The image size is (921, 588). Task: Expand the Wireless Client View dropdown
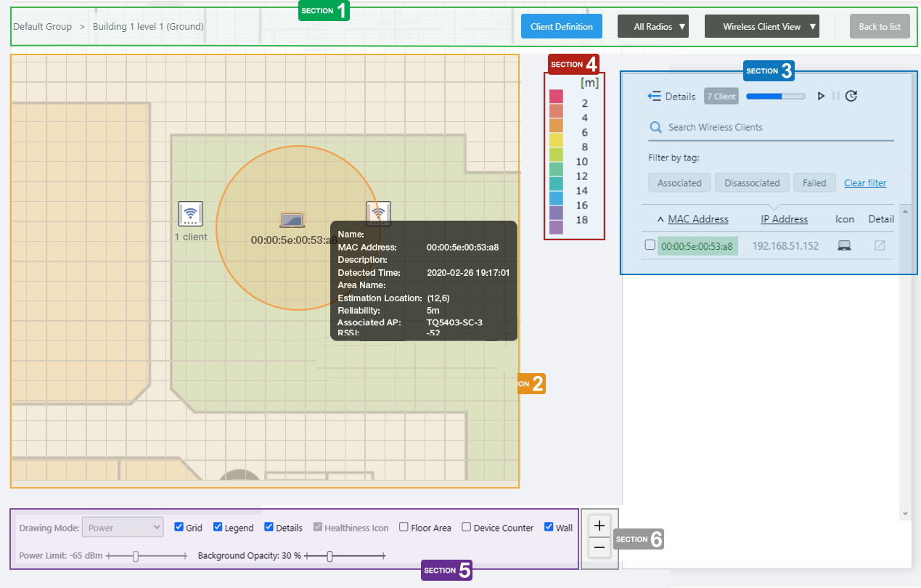(x=761, y=27)
